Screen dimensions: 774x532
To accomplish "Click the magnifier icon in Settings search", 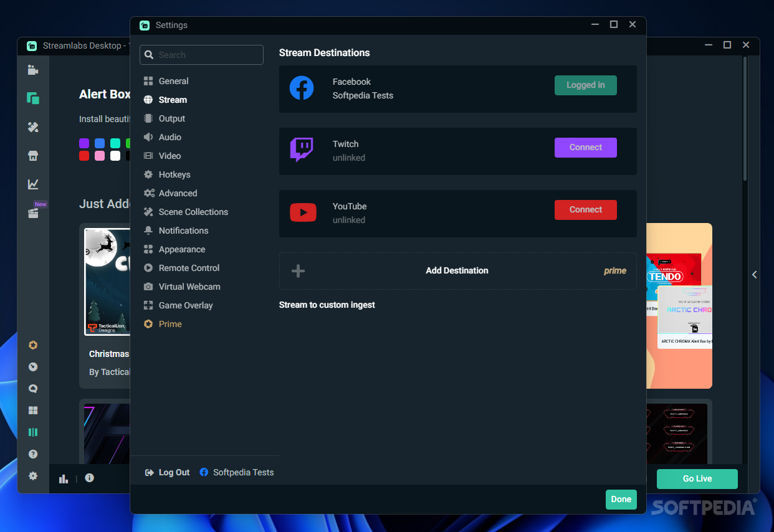I will (149, 55).
